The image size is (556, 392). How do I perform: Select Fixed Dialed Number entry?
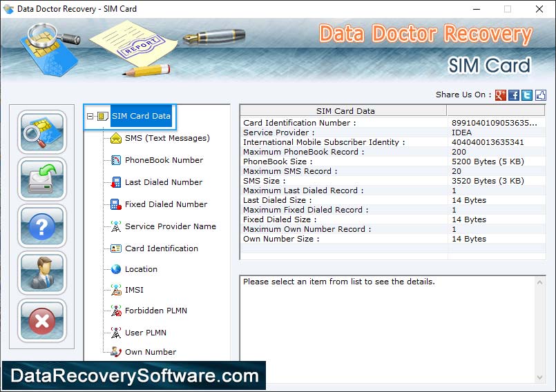click(x=166, y=204)
